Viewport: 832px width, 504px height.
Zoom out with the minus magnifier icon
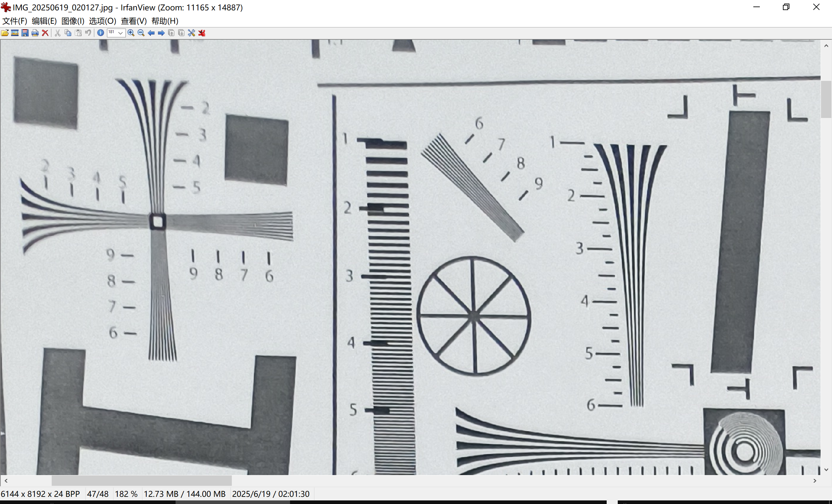[141, 33]
